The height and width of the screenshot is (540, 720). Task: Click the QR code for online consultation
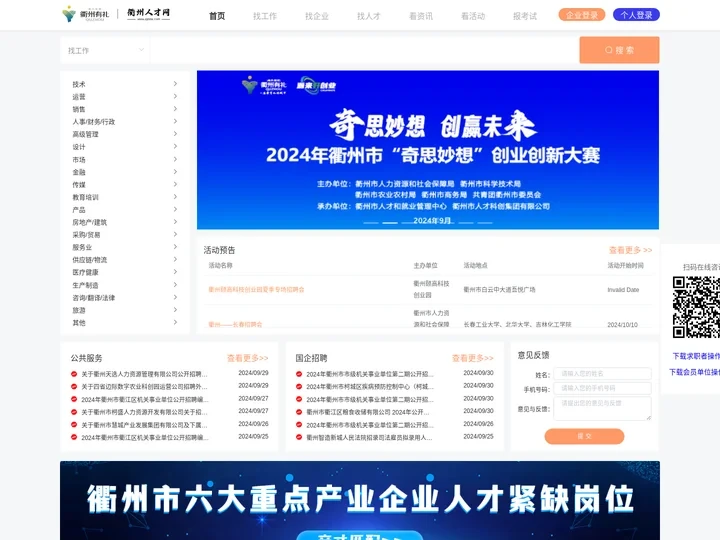tap(696, 307)
